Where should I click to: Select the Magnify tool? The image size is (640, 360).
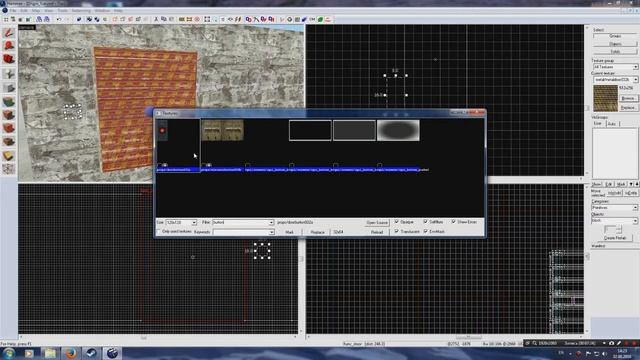pos(9,46)
